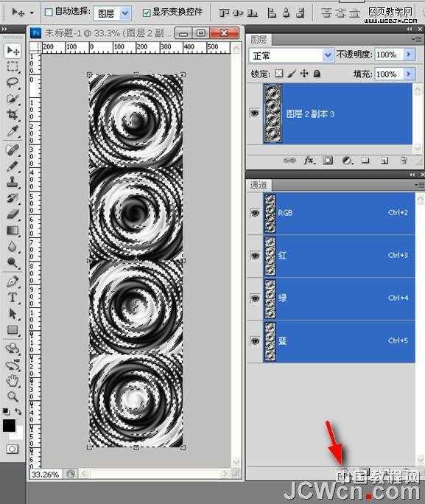Collapse the 图层 panel group arrows
The height and width of the screenshot is (504, 425).
tap(410, 29)
